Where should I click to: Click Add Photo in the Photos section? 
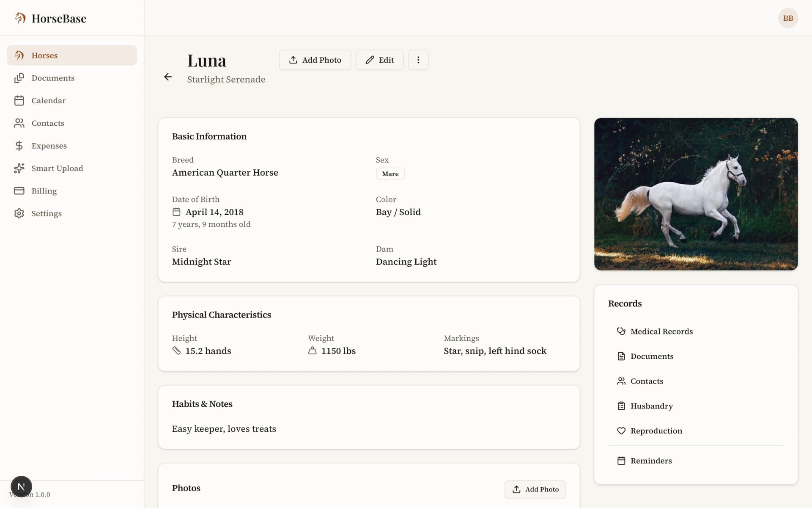coord(535,489)
